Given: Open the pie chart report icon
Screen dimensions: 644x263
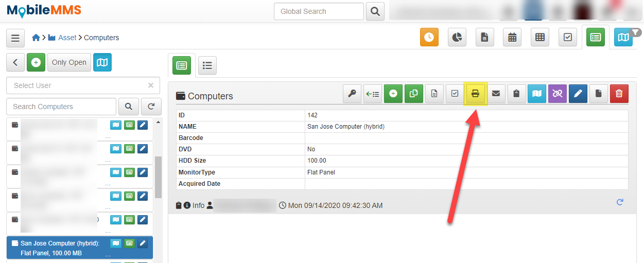Looking at the screenshot, I should click(457, 38).
